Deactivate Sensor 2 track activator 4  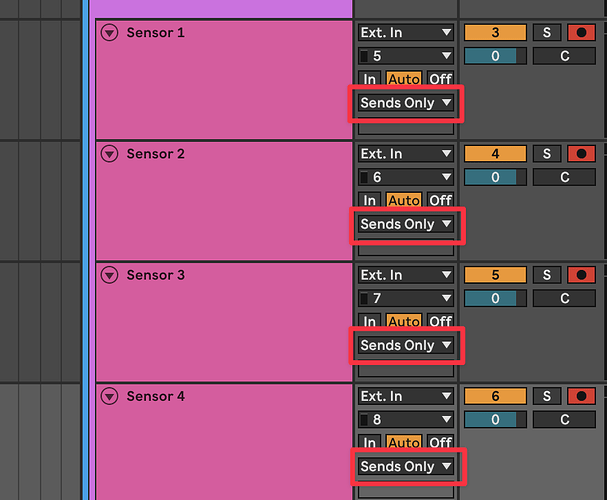pyautogui.click(x=495, y=154)
